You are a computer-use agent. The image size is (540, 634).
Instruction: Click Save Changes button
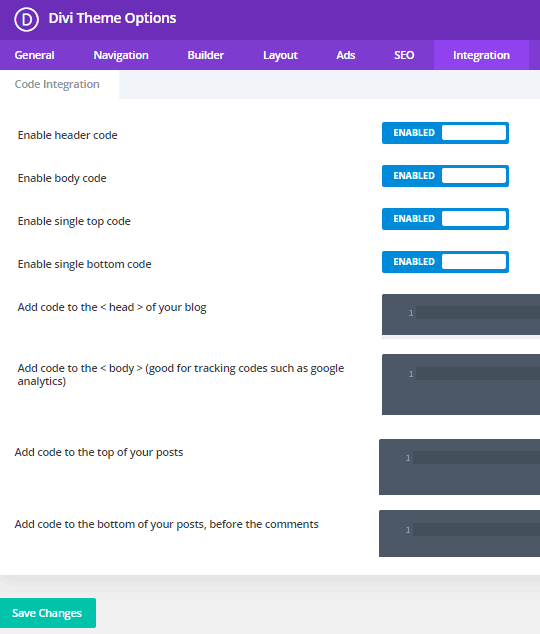pos(48,613)
